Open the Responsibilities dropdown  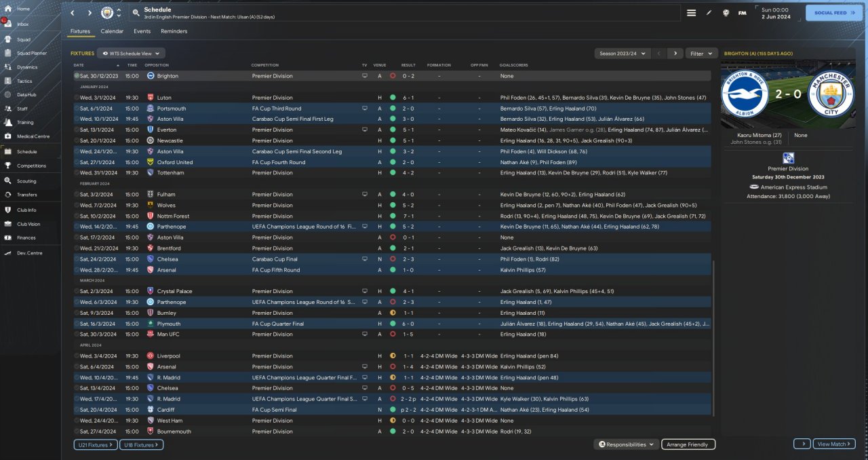click(x=626, y=444)
